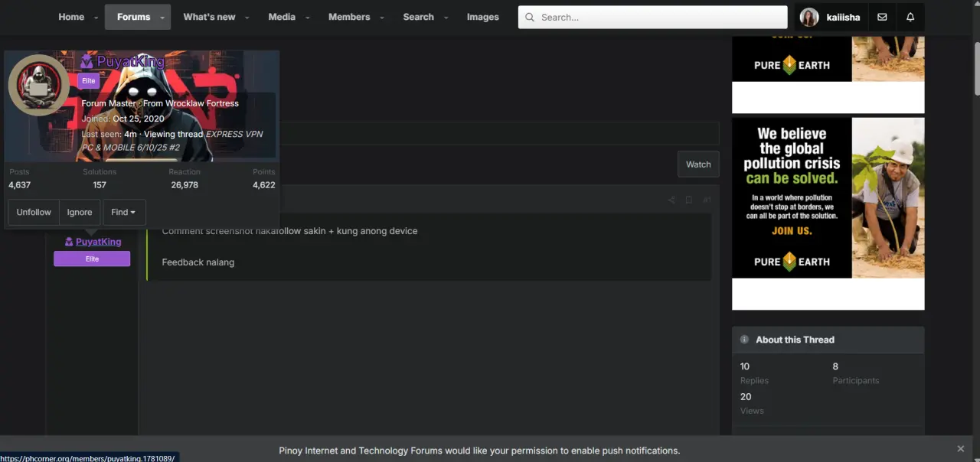The image size is (980, 462).
Task: Open the alerts bell icon
Action: pos(910,17)
